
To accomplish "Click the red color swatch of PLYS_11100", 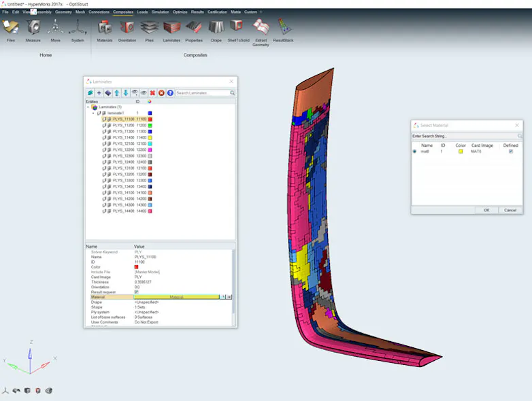I will [x=150, y=120].
